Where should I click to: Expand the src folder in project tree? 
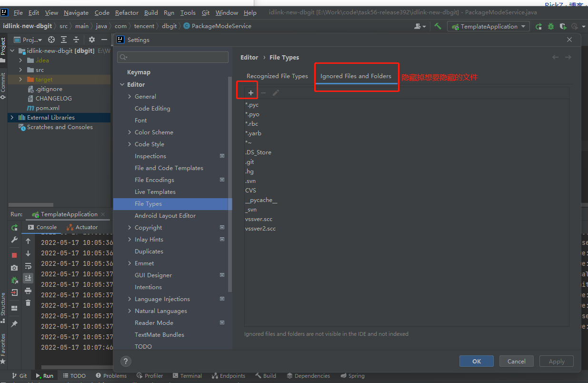20,70
